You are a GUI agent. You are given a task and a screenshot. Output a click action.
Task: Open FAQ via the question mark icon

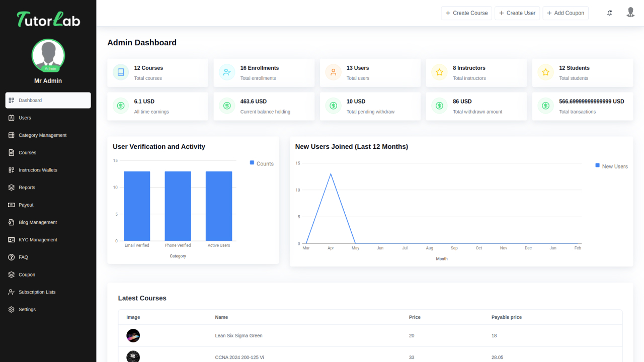[11, 257]
